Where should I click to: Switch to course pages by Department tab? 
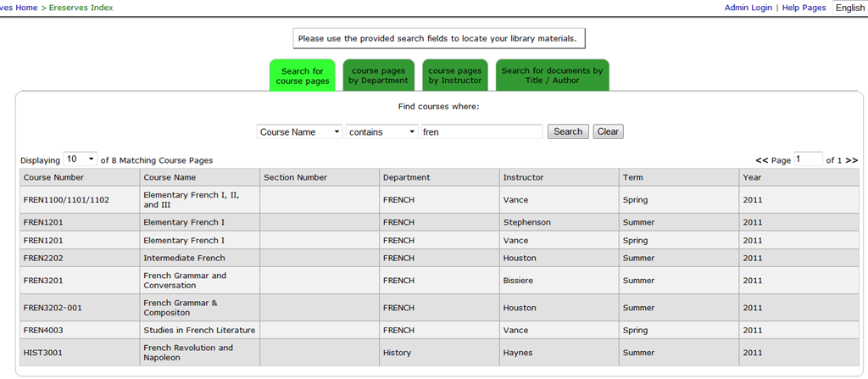pos(379,75)
